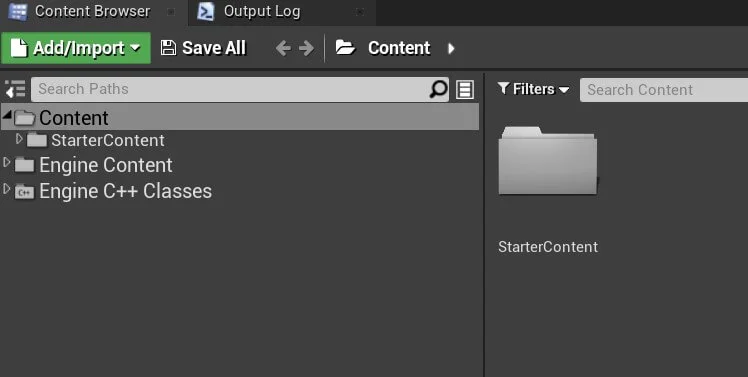Screen dimensions: 748x377
Task: Click the navigate forward arrow icon
Action: [x=306, y=48]
